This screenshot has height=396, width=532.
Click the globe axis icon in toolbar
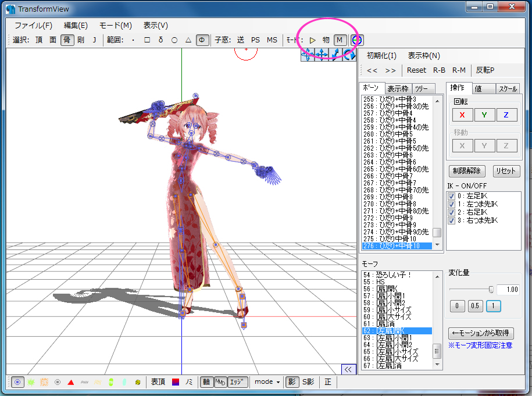[x=356, y=40]
